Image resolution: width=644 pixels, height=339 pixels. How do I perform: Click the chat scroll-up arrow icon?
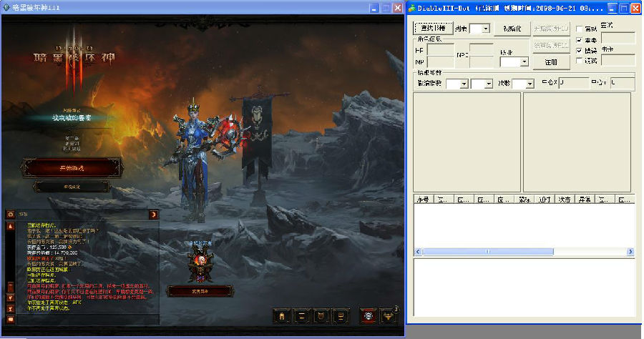tap(11, 226)
